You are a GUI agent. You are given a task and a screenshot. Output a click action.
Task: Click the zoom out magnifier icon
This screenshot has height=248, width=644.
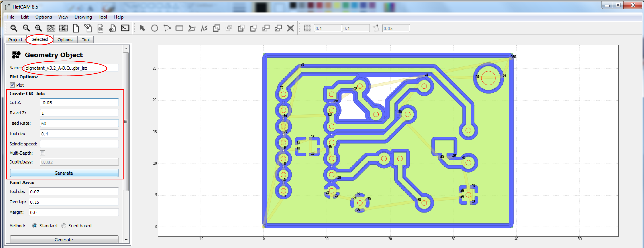click(x=26, y=28)
